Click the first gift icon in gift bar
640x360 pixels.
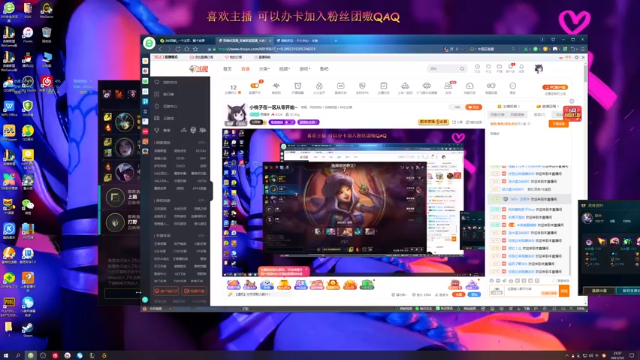(x=233, y=284)
